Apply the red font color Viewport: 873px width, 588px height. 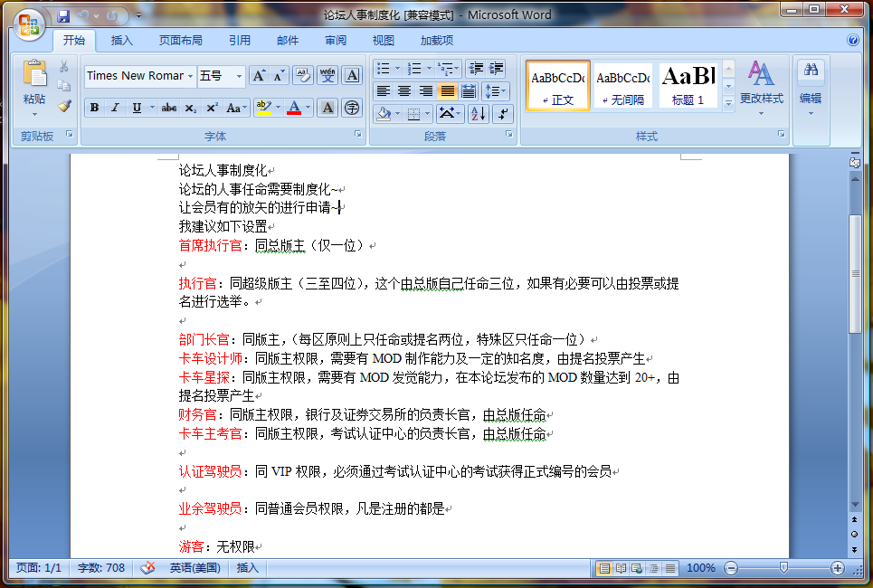coord(295,108)
